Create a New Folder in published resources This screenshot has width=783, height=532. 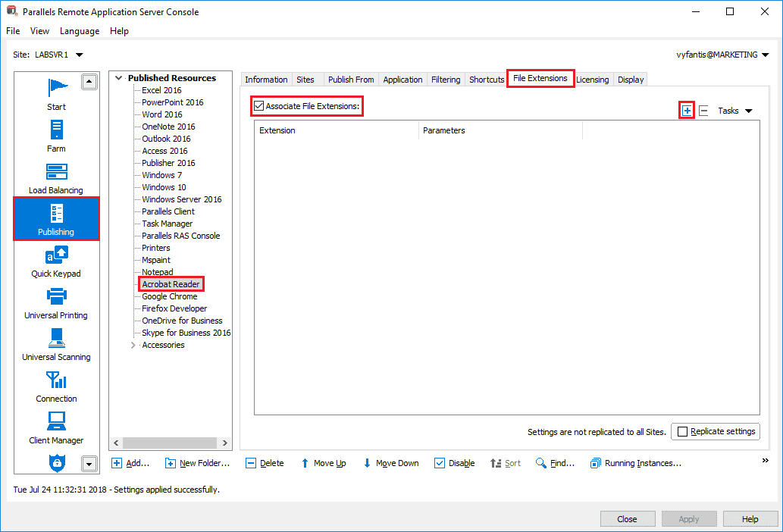click(x=197, y=463)
